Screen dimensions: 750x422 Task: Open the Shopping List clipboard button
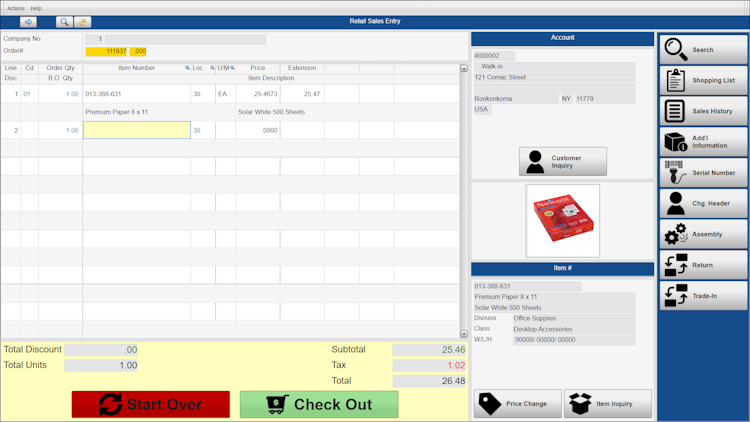click(703, 80)
